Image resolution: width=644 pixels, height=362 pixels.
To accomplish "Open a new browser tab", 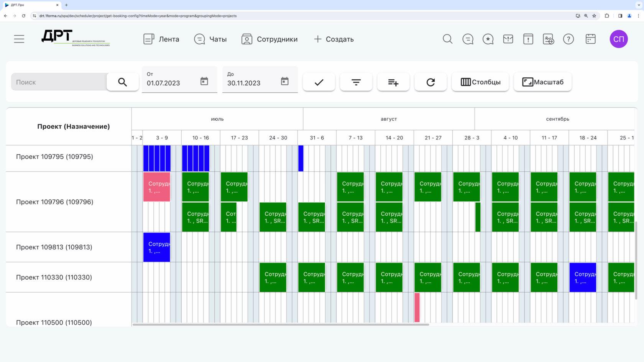I will coord(66,5).
